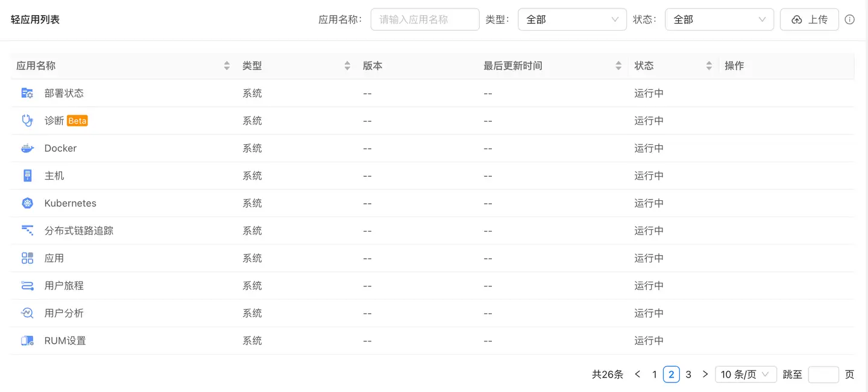Open the 类型 filter dropdown
Image resolution: width=868 pixels, height=392 pixels.
click(571, 19)
